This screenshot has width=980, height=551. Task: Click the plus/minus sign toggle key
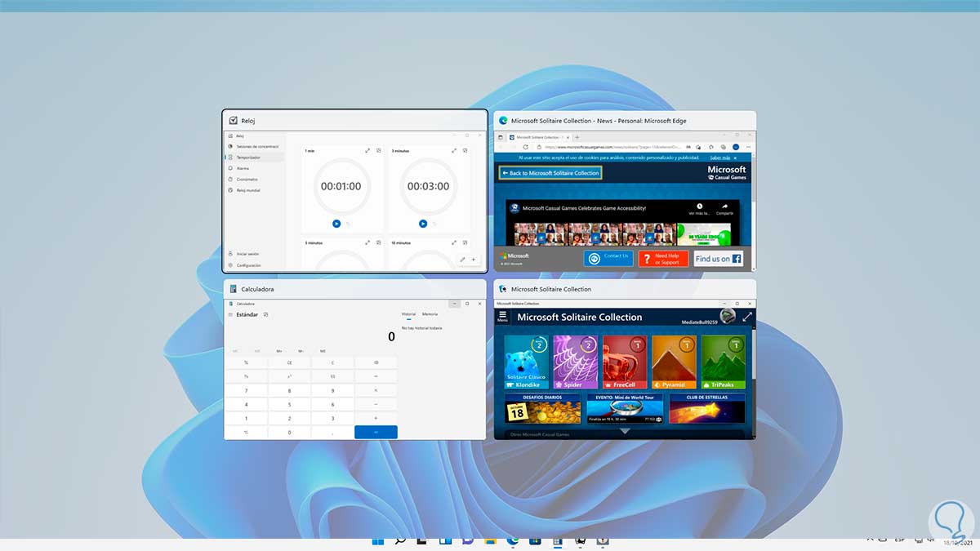[x=246, y=432]
